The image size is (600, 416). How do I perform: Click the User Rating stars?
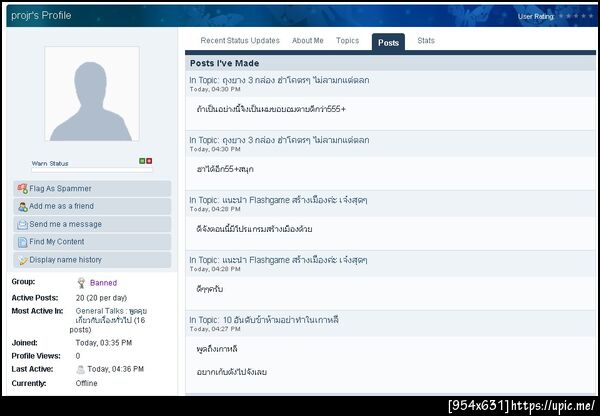576,16
